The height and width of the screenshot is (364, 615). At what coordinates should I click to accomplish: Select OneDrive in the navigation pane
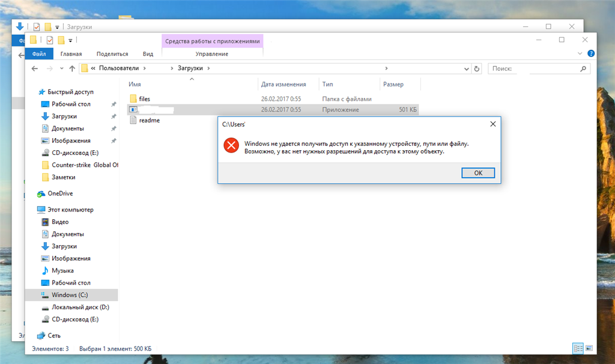click(60, 193)
